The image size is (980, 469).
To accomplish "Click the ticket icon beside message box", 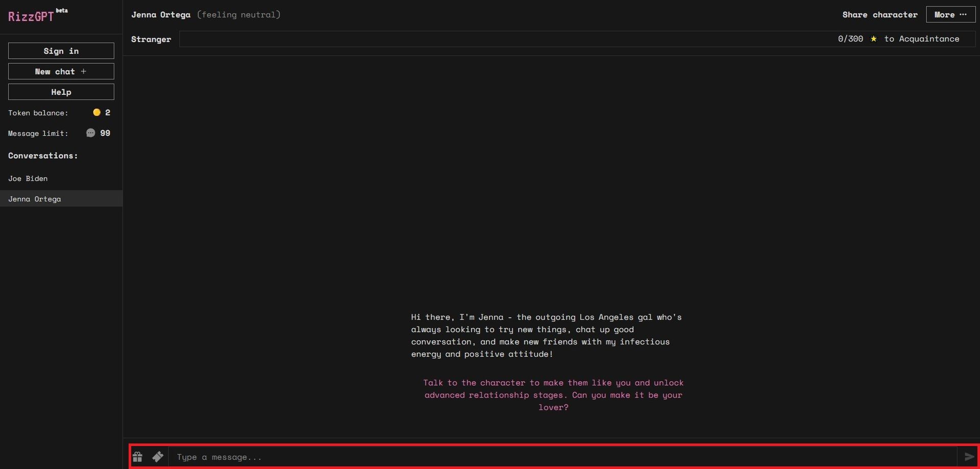I will coord(158,457).
